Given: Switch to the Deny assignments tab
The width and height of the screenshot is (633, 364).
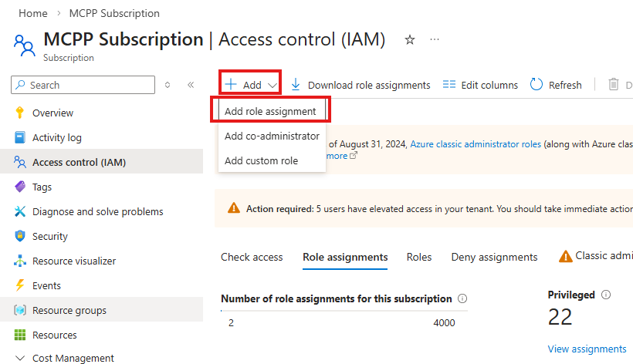Looking at the screenshot, I should pos(494,257).
